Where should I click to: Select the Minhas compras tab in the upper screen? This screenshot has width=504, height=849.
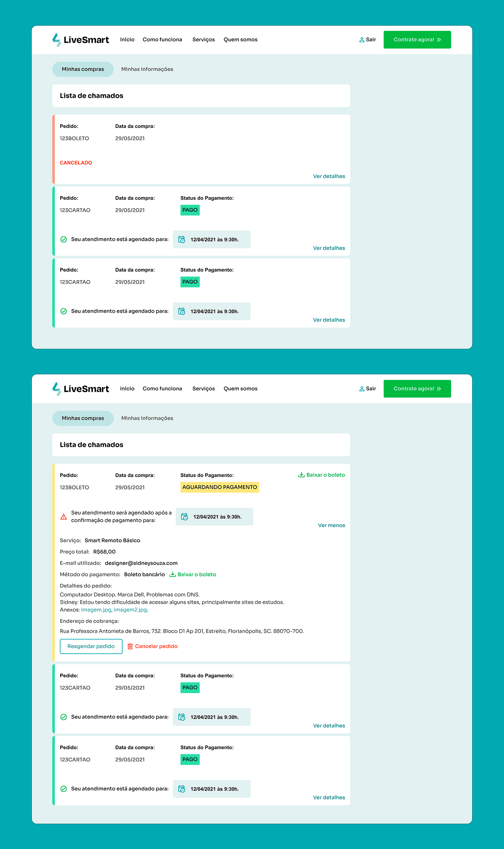(83, 69)
